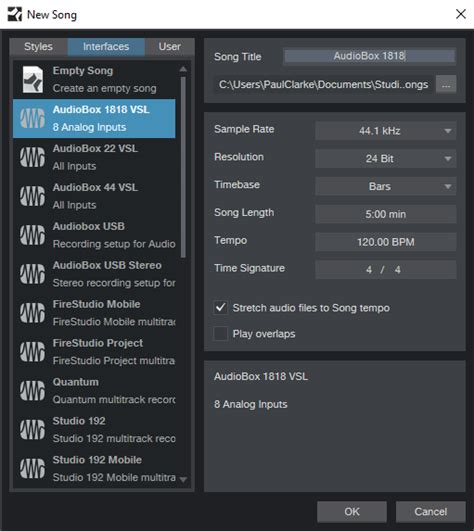Click the Cancel button
The width and height of the screenshot is (474, 531).
click(x=431, y=512)
